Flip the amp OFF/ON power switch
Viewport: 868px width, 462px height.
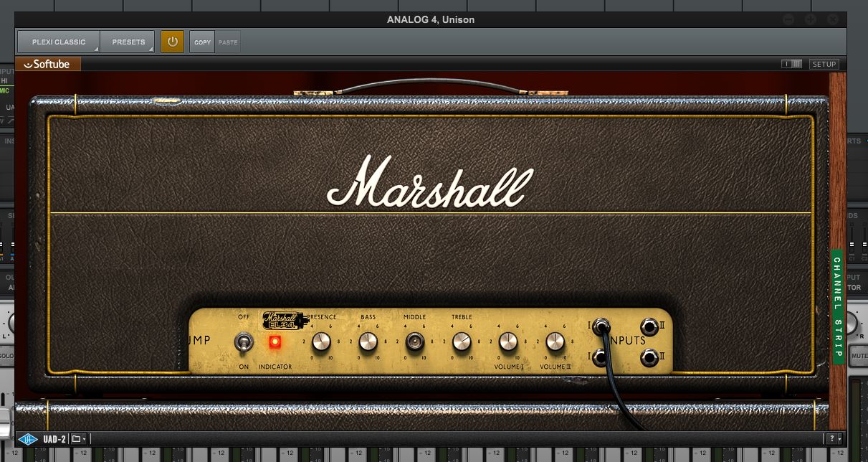(x=244, y=342)
